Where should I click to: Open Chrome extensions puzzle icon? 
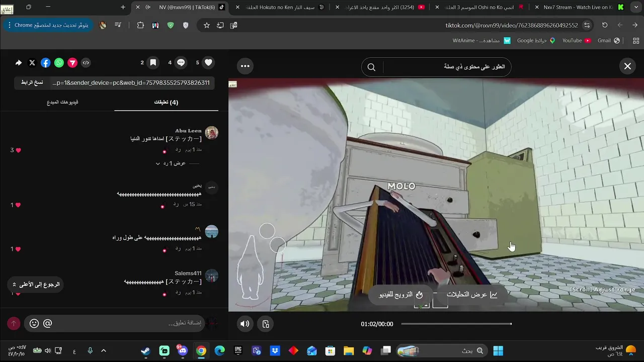coord(140,25)
